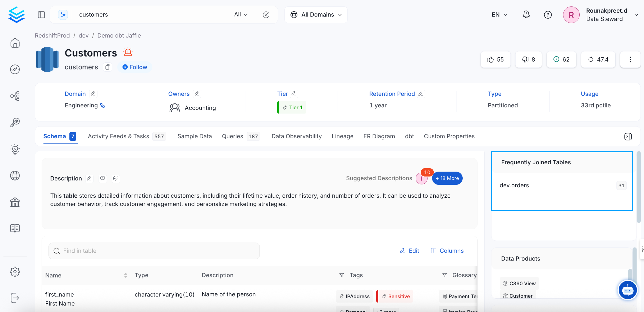Screen dimensions: 644x312
Task: Toggle the right panel collapse icon
Action: (628, 136)
